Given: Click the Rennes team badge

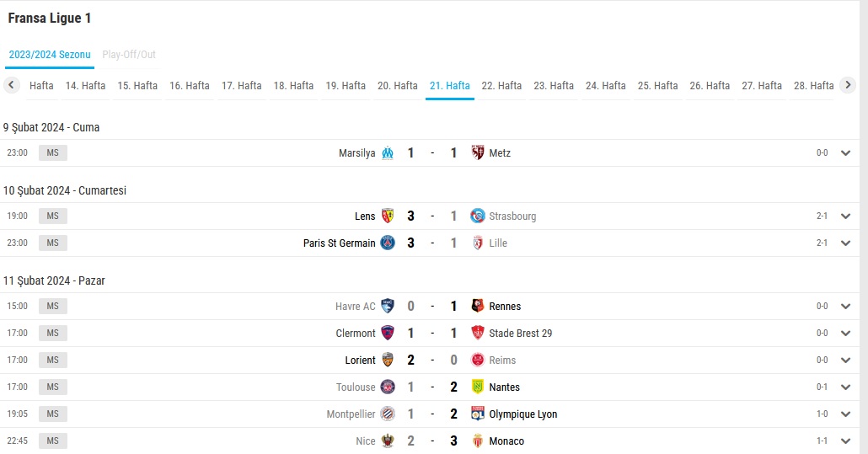Looking at the screenshot, I should (x=478, y=306).
